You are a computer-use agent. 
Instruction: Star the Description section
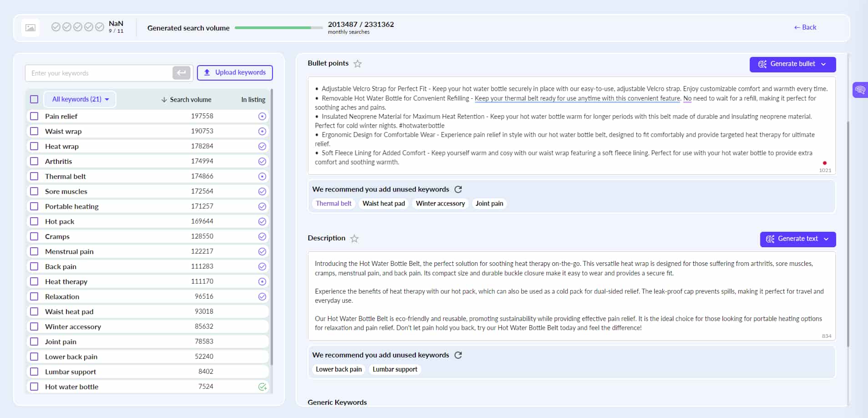354,238
